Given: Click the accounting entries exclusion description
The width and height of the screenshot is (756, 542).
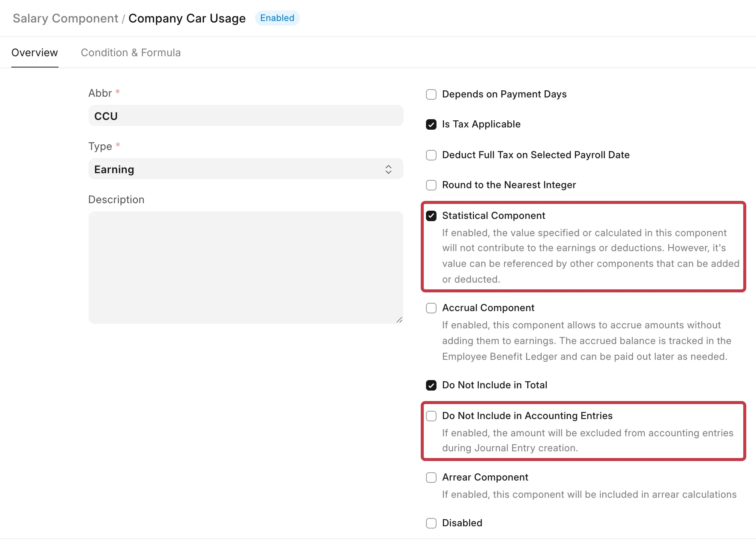Looking at the screenshot, I should [588, 440].
